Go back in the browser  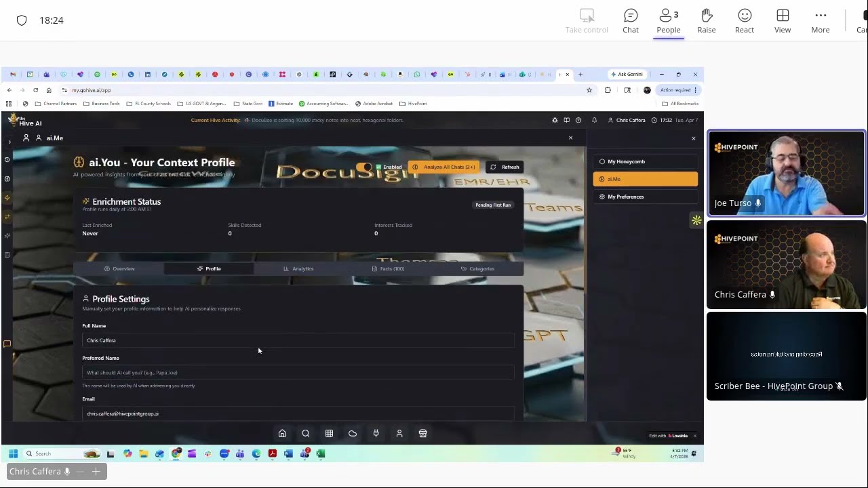[x=9, y=90]
